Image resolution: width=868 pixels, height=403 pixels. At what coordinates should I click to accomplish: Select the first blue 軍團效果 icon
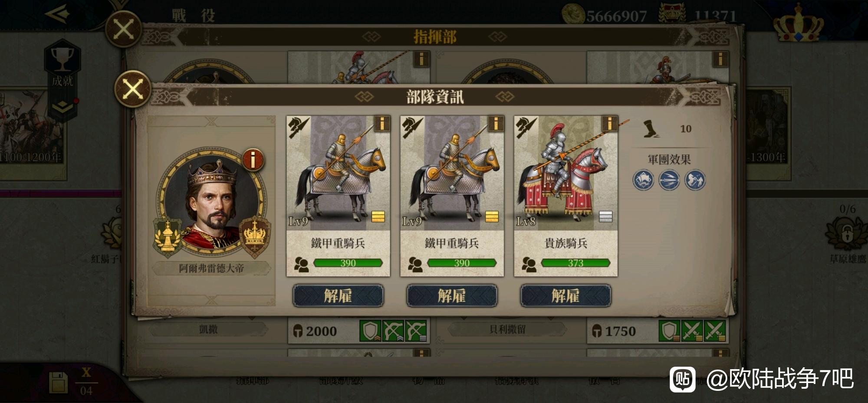pos(643,180)
